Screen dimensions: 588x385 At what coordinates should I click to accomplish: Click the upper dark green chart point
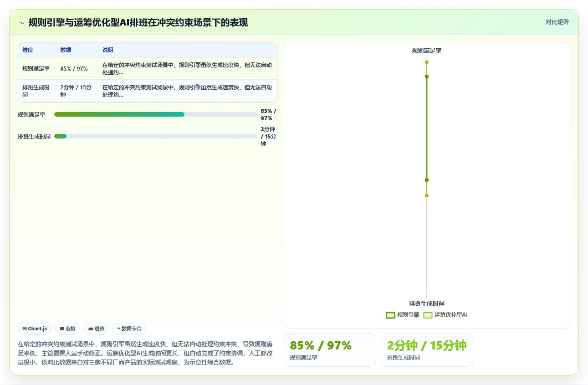coord(427,77)
